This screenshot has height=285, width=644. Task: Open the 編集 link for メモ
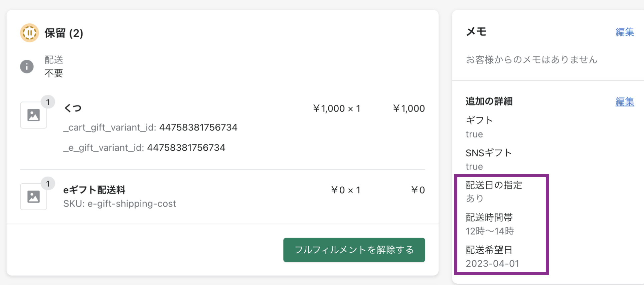624,32
